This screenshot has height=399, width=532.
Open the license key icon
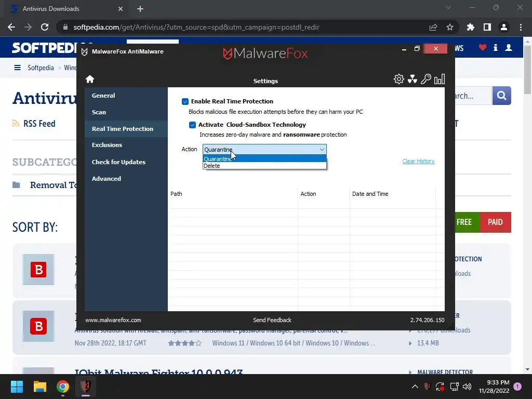tap(426, 79)
